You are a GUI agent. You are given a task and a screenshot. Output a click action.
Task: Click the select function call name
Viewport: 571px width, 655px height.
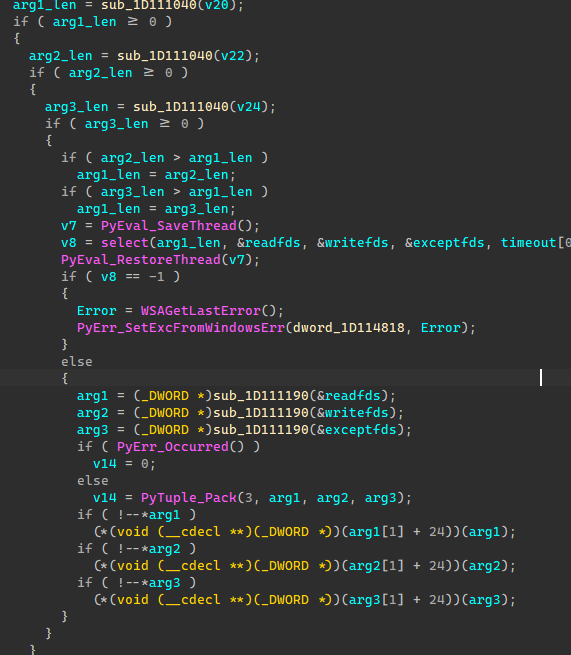(124, 243)
